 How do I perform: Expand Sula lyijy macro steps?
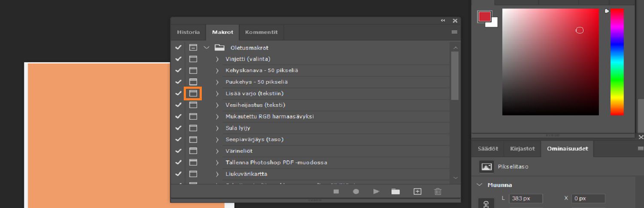[x=217, y=128]
